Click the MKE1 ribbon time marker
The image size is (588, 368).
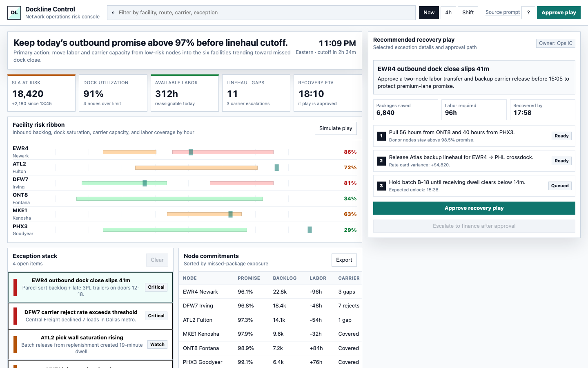(230, 214)
